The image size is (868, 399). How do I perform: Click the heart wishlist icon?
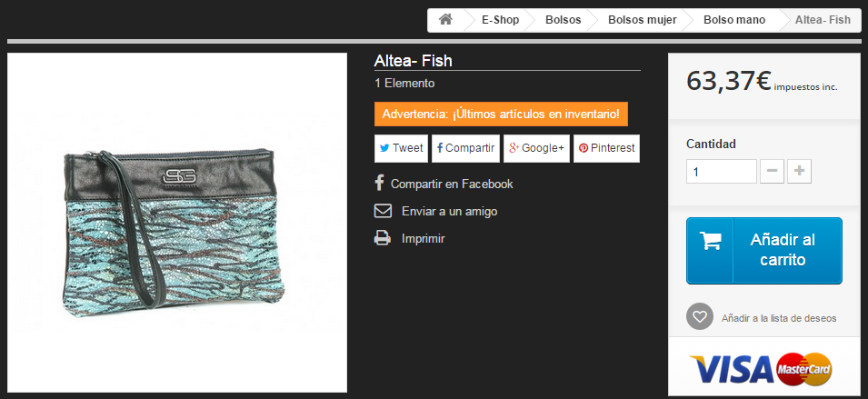point(700,316)
